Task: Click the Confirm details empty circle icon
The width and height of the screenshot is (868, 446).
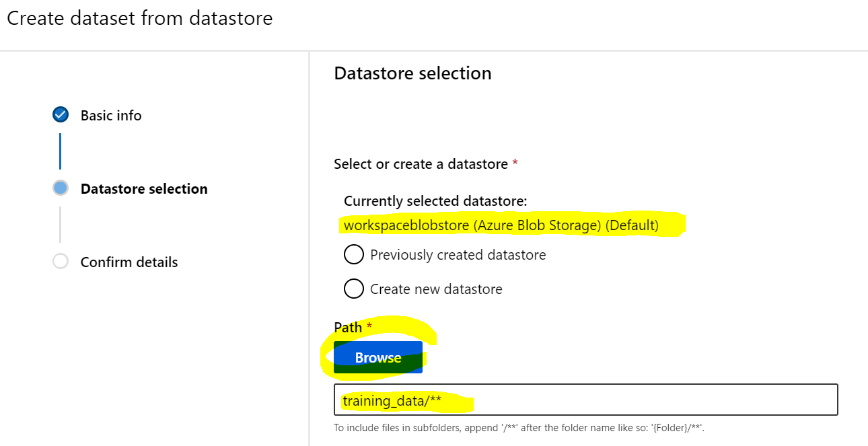Action: (61, 262)
